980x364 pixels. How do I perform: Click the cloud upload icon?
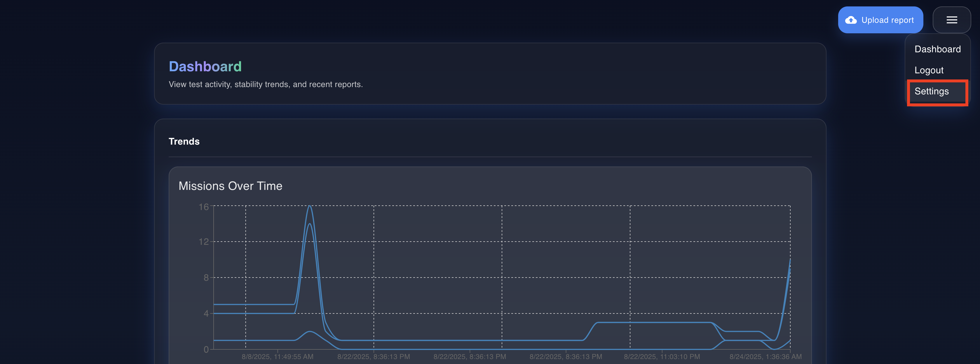(x=851, y=20)
